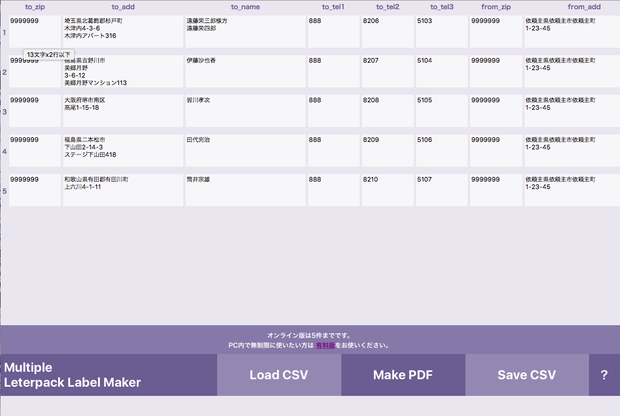This screenshot has height=416, width=620.
Task: Edit row 2 to_name field
Action: tap(246, 71)
